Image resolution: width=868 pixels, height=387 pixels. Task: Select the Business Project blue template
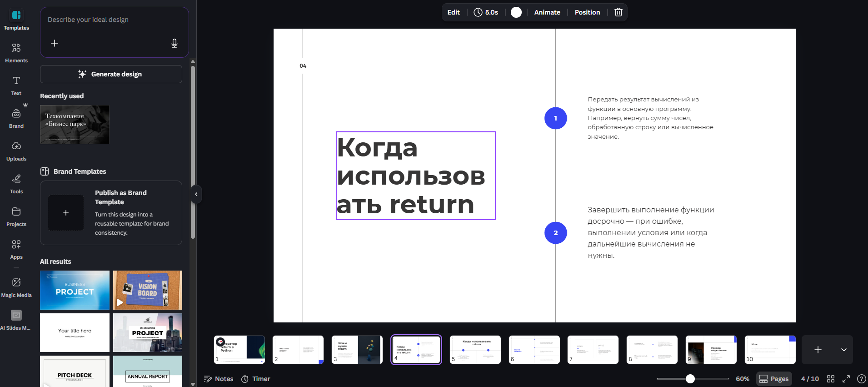[75, 290]
